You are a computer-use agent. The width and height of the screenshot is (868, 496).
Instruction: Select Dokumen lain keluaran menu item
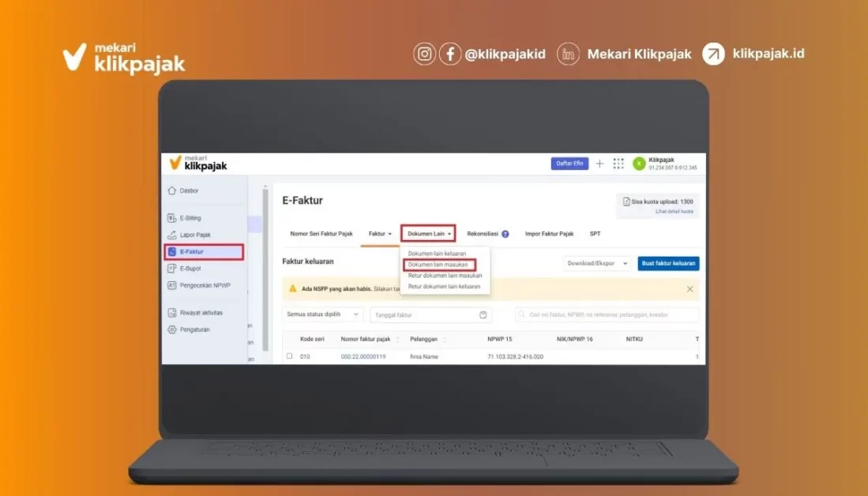(437, 254)
